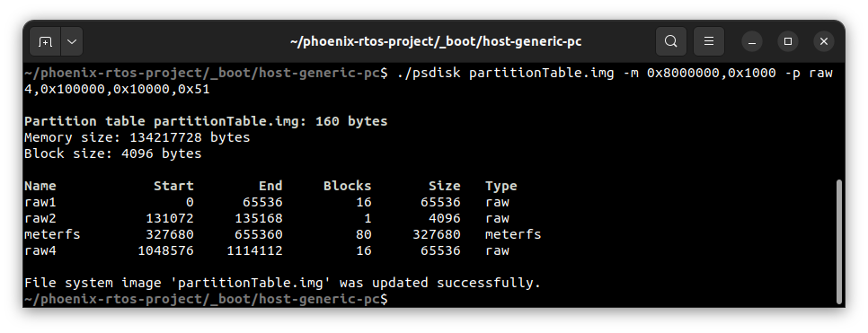868x333 pixels.
Task: Click the raw1 partition name
Action: [x=40, y=202]
